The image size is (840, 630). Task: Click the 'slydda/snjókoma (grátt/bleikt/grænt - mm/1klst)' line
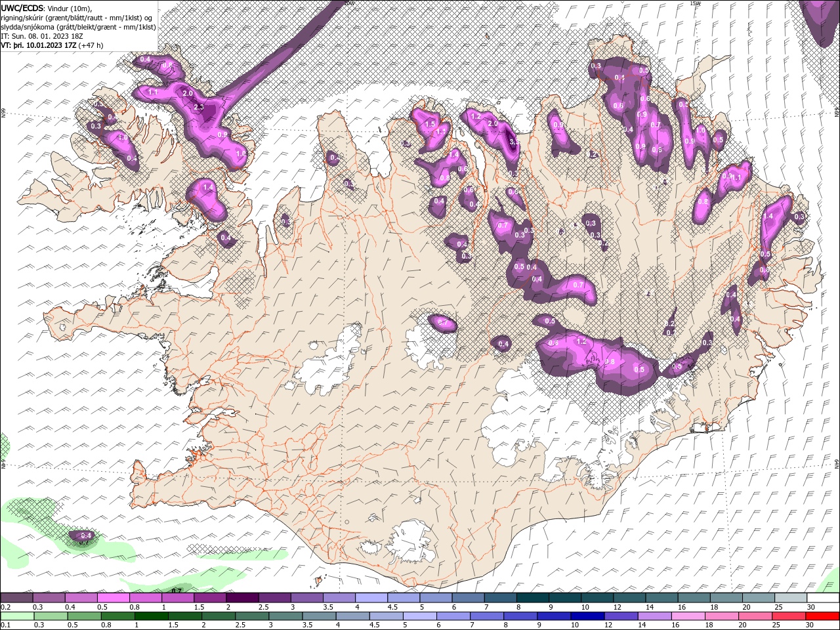point(78,27)
